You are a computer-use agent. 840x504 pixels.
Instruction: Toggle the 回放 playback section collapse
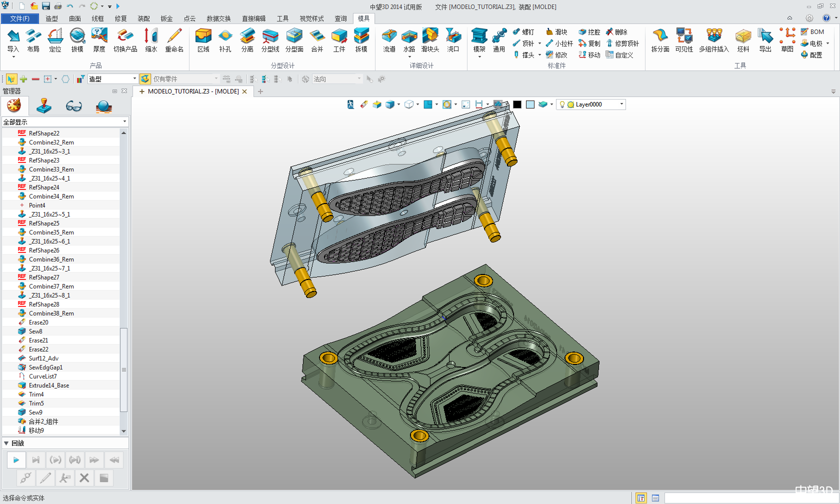pyautogui.click(x=6, y=443)
